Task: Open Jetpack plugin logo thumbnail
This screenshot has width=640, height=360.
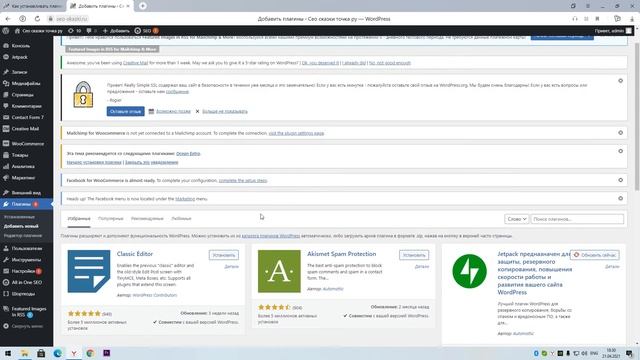Action: pyautogui.click(x=469, y=271)
